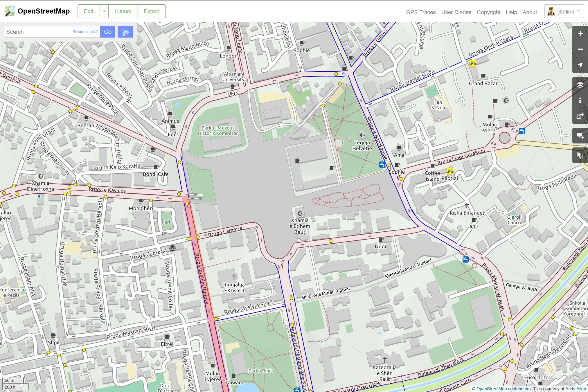Screen dimensions: 588x392
Task: Open the map key info panel
Action: (x=580, y=100)
